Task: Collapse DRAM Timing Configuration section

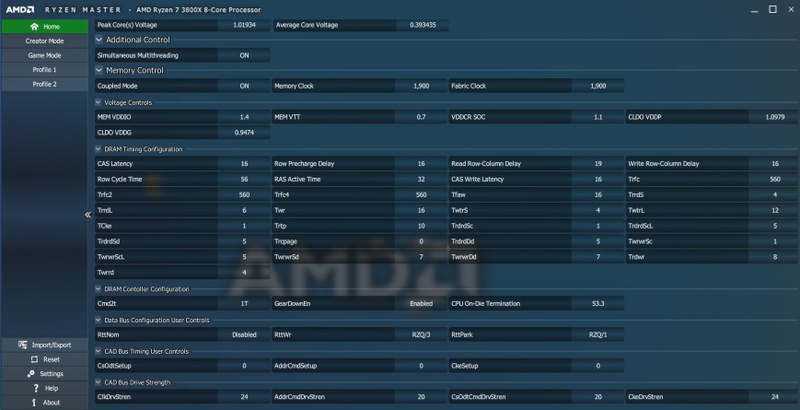Action: coord(98,149)
